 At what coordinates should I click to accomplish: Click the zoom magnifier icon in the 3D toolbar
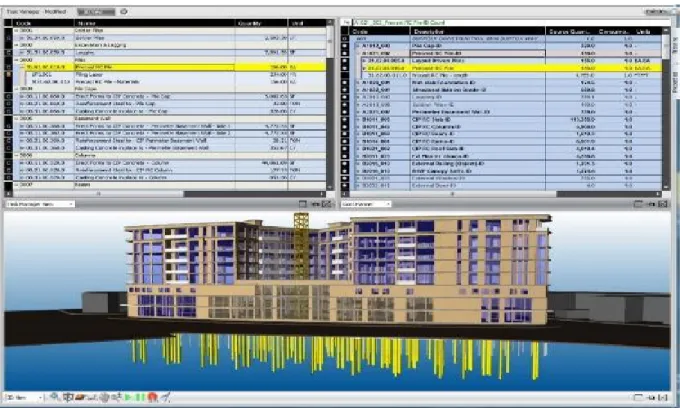click(55, 396)
